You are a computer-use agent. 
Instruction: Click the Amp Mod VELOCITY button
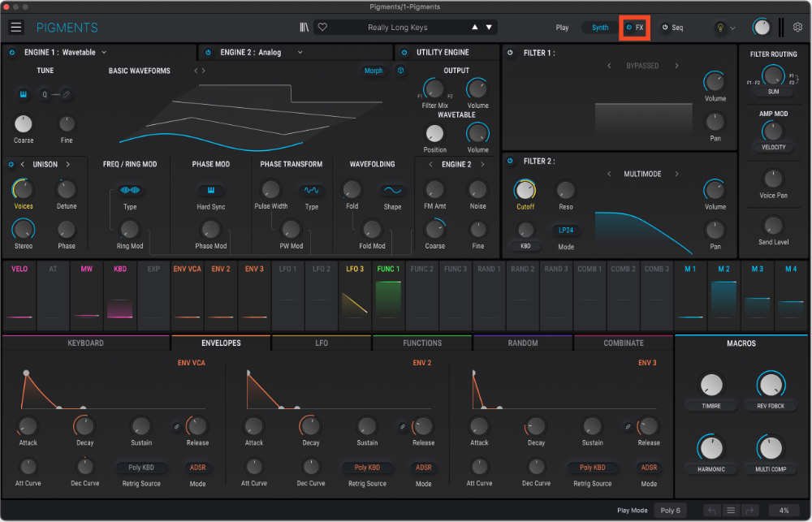click(x=773, y=147)
